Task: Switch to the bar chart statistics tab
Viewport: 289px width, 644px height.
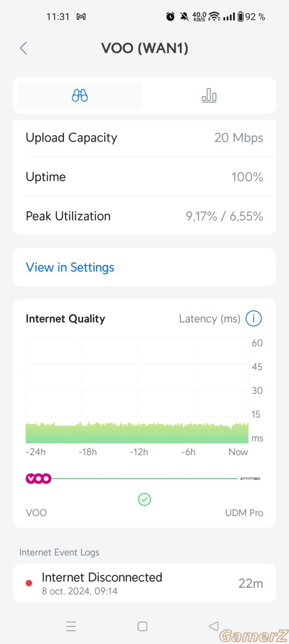Action: point(209,96)
